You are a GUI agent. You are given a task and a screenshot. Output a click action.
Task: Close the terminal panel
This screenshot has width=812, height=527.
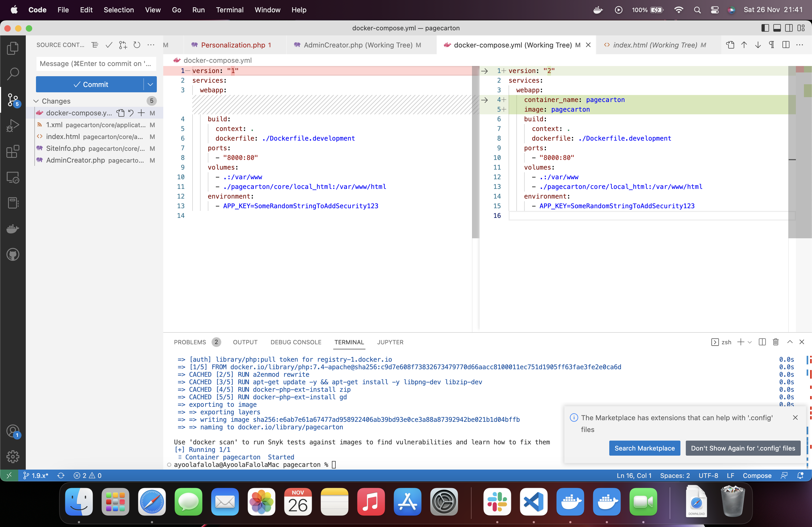(x=802, y=342)
